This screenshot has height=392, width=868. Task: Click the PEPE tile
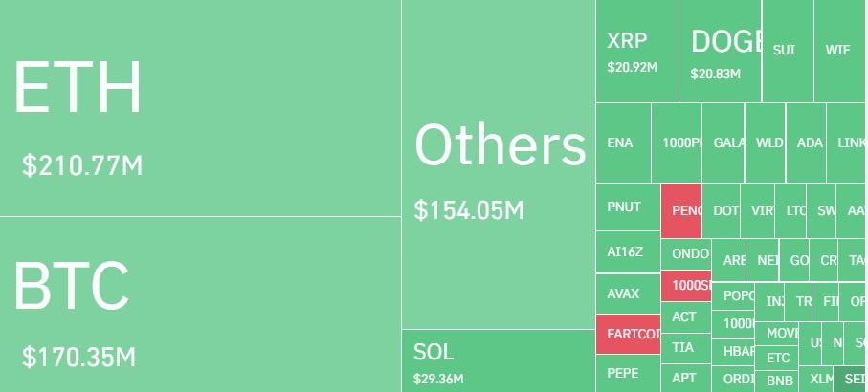(x=628, y=373)
